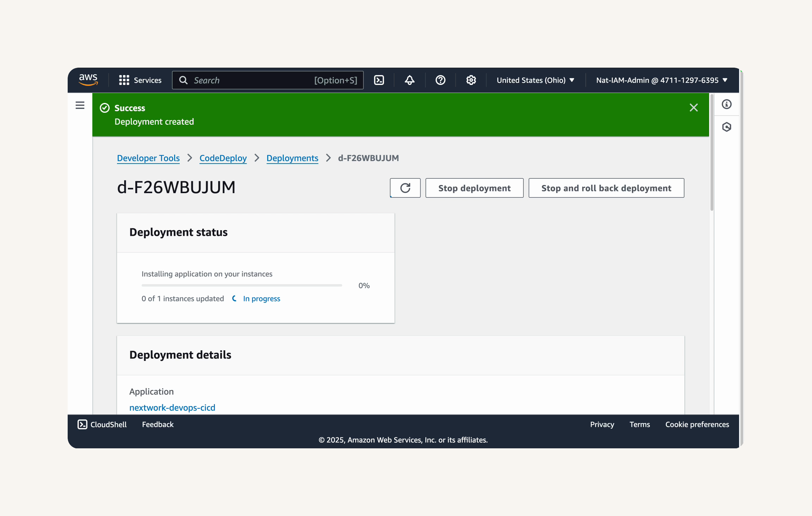Click the Deployment details heading

(180, 355)
